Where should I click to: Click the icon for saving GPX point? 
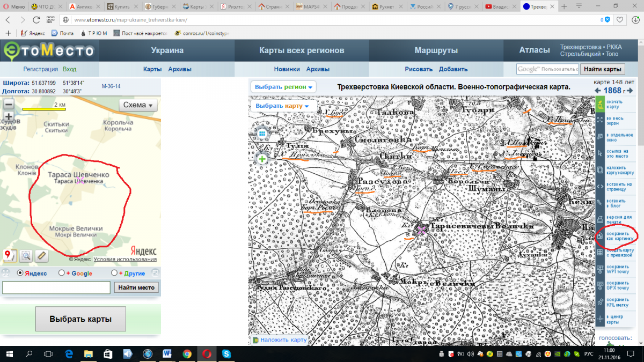point(600,285)
